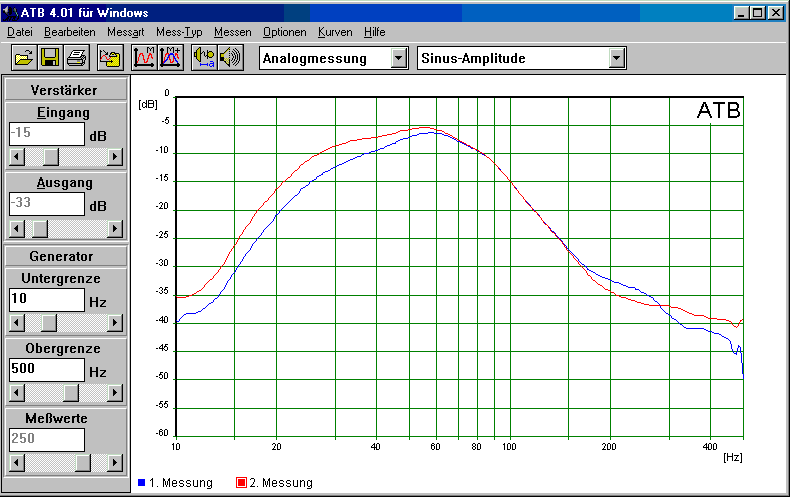This screenshot has width=790, height=497.
Task: Start single measurement with the M icon
Action: 144,58
